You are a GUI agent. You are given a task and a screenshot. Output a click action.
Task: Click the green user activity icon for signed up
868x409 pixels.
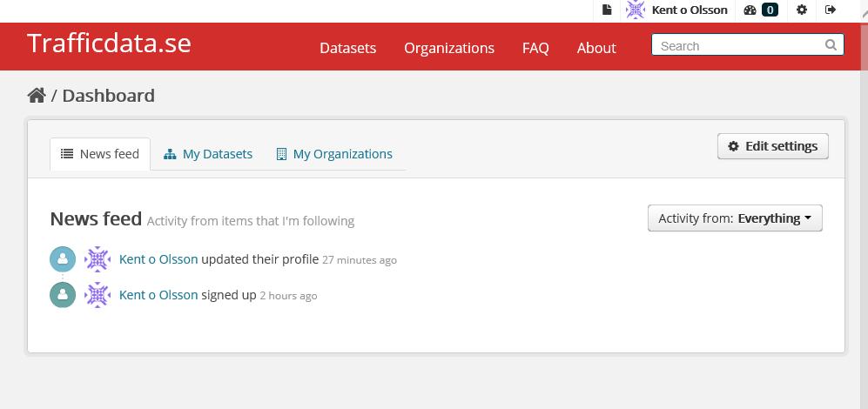point(63,295)
